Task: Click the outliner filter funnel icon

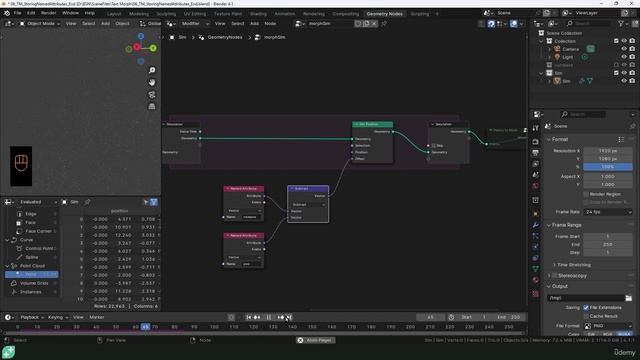Action: point(621,24)
